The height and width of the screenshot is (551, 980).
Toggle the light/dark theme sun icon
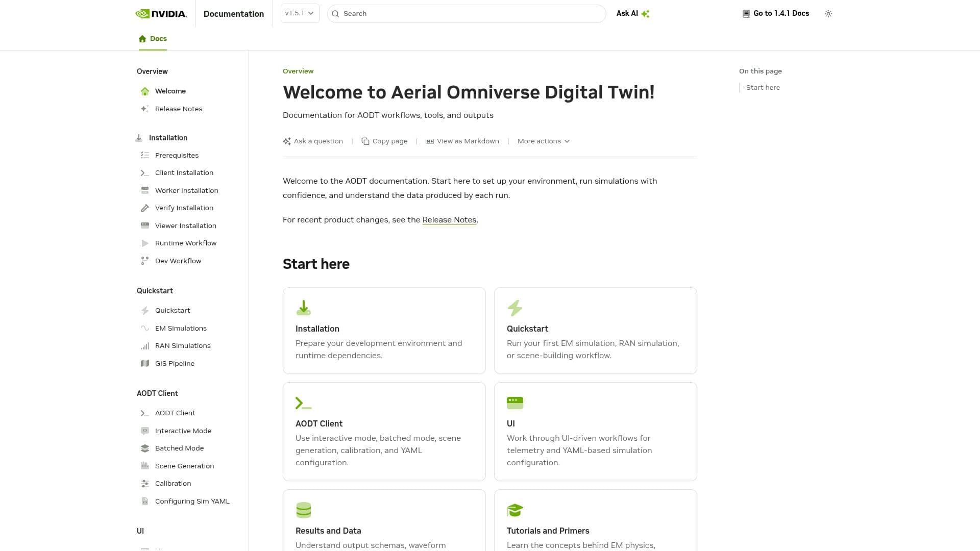[x=828, y=14]
